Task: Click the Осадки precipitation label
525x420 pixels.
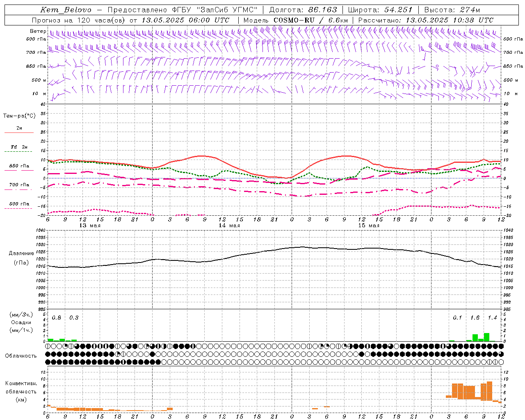Action: [x=21, y=322]
